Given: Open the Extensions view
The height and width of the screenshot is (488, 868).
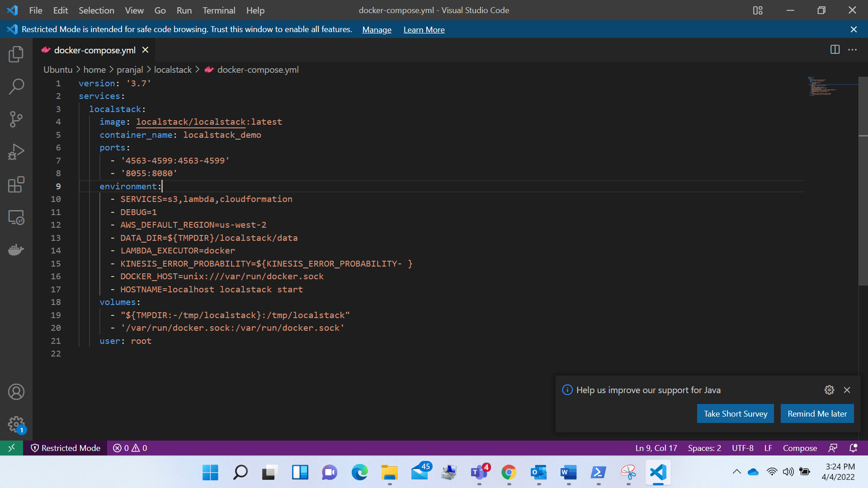Looking at the screenshot, I should coord(16,184).
